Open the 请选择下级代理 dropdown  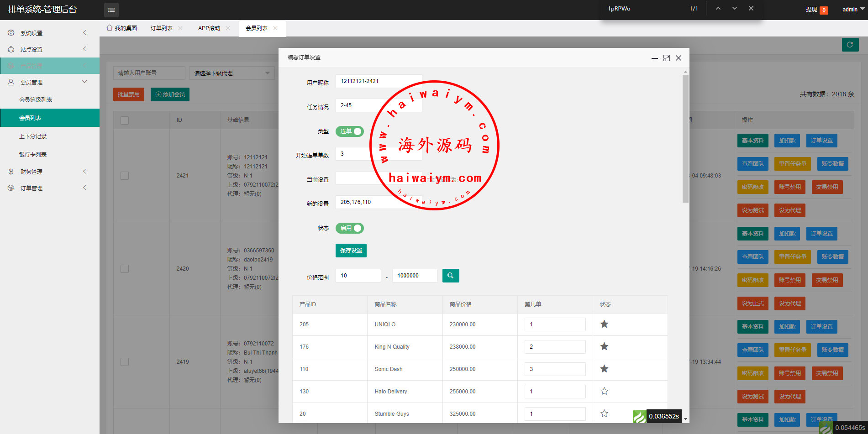tap(231, 73)
